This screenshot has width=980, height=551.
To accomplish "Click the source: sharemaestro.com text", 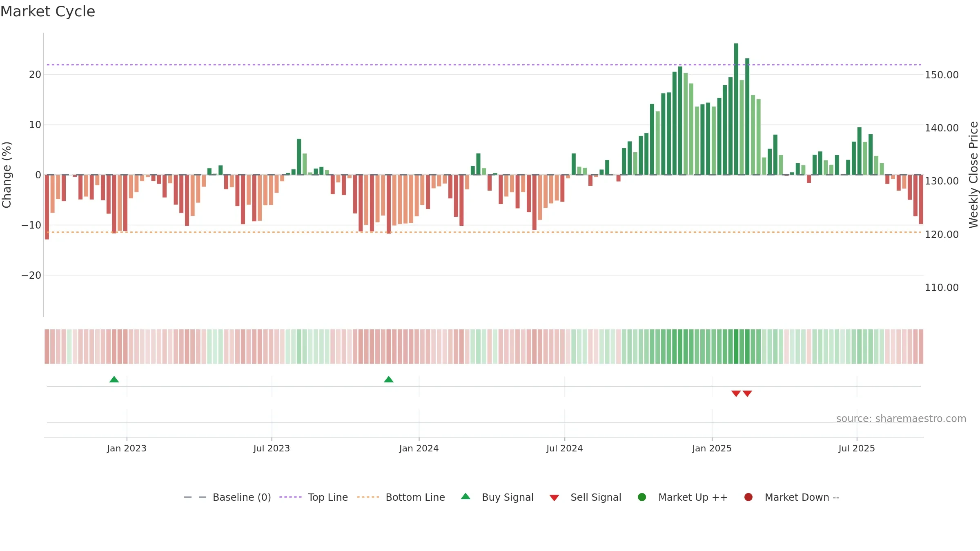I will coord(901,418).
